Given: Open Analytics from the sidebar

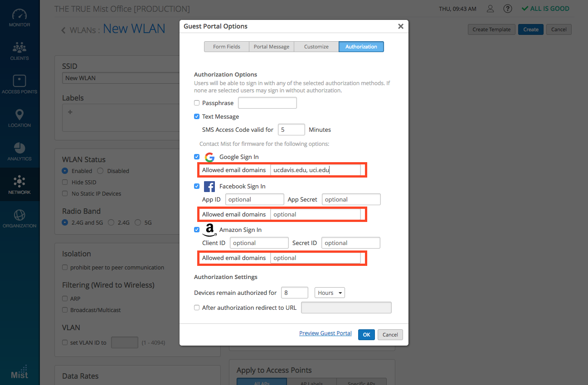Looking at the screenshot, I should click(x=19, y=151).
